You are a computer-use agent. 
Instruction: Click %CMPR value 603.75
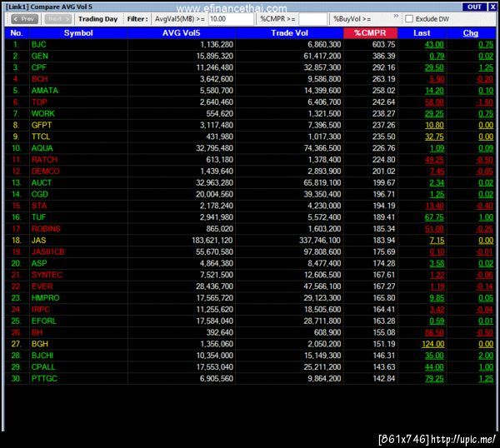click(383, 45)
